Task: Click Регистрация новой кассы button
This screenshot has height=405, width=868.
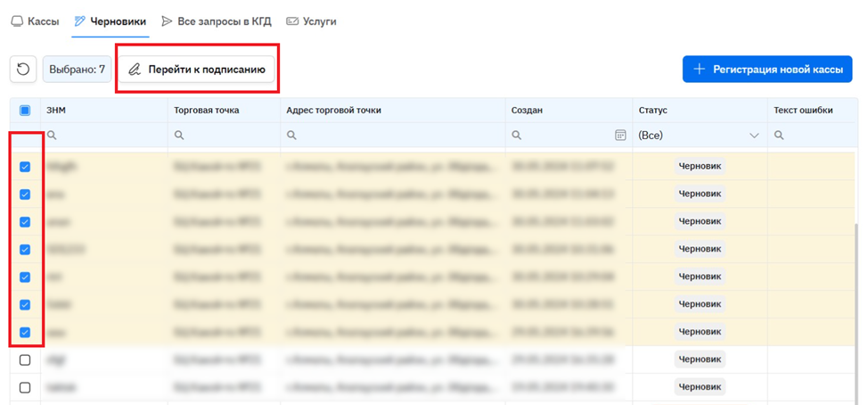Action: tap(767, 70)
